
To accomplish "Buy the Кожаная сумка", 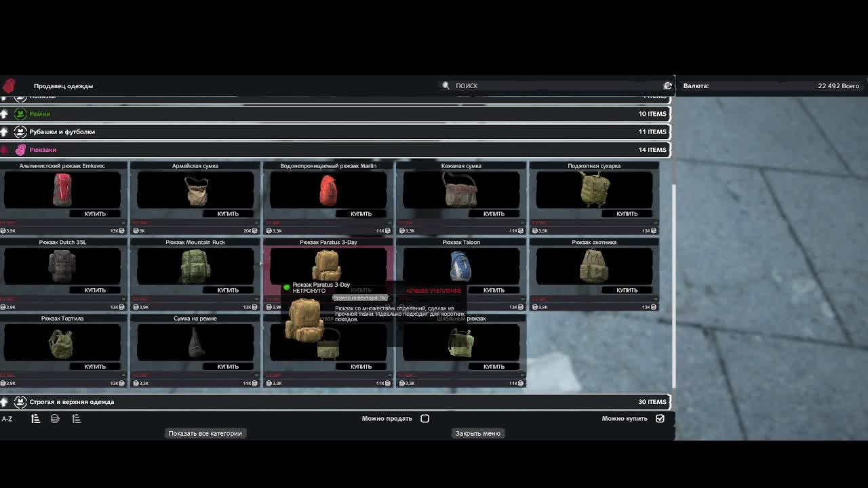I will 494,214.
